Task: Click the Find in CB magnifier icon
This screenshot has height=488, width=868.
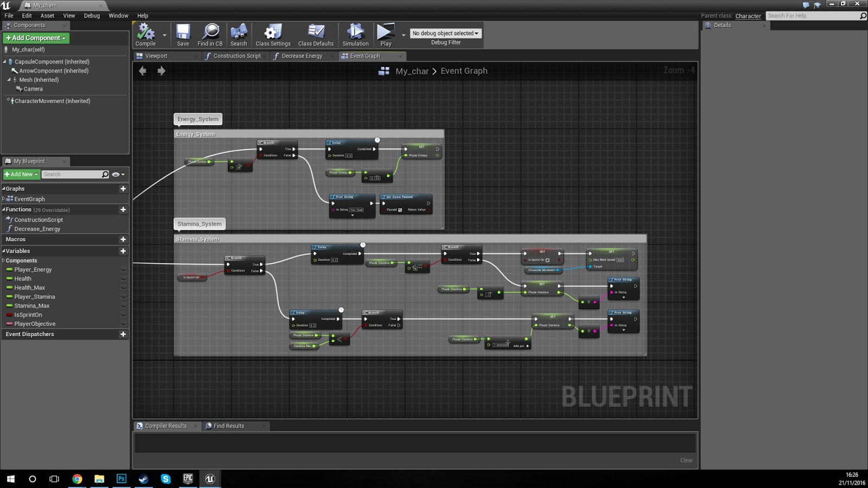Action: [x=210, y=31]
